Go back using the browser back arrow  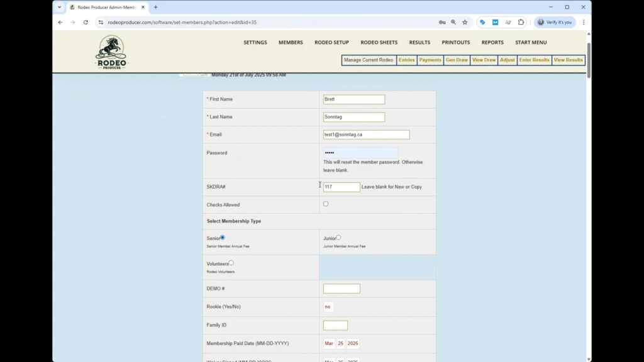coord(60,22)
